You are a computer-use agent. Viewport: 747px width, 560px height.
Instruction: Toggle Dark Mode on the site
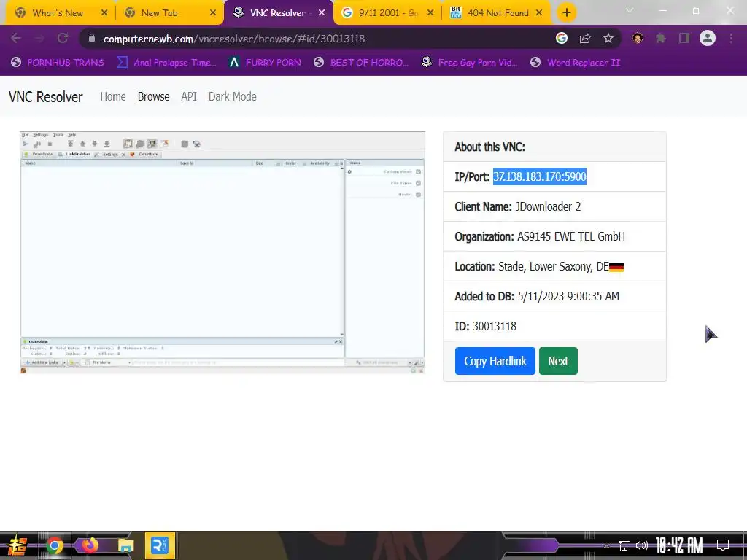233,97
